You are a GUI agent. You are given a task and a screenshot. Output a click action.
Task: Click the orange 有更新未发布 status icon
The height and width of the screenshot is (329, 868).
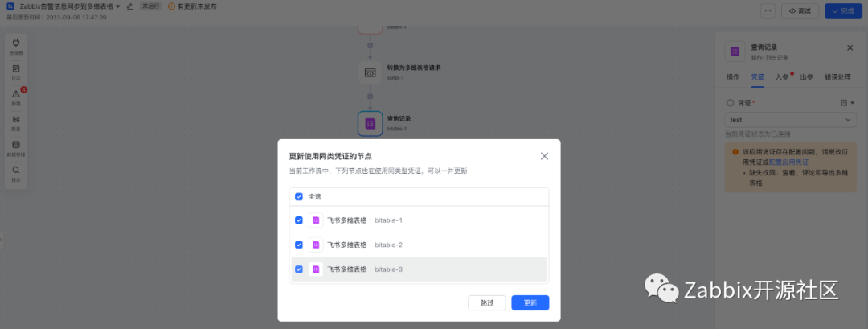pos(171,6)
